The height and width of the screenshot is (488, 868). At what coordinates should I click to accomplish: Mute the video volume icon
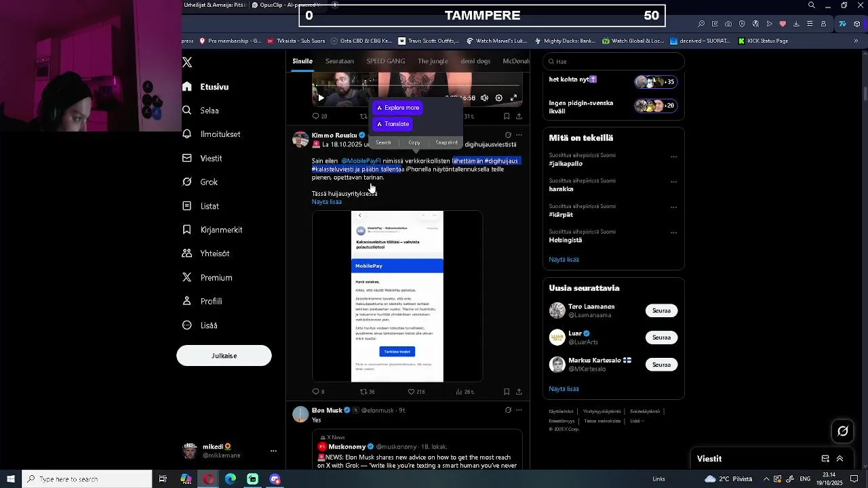click(484, 98)
